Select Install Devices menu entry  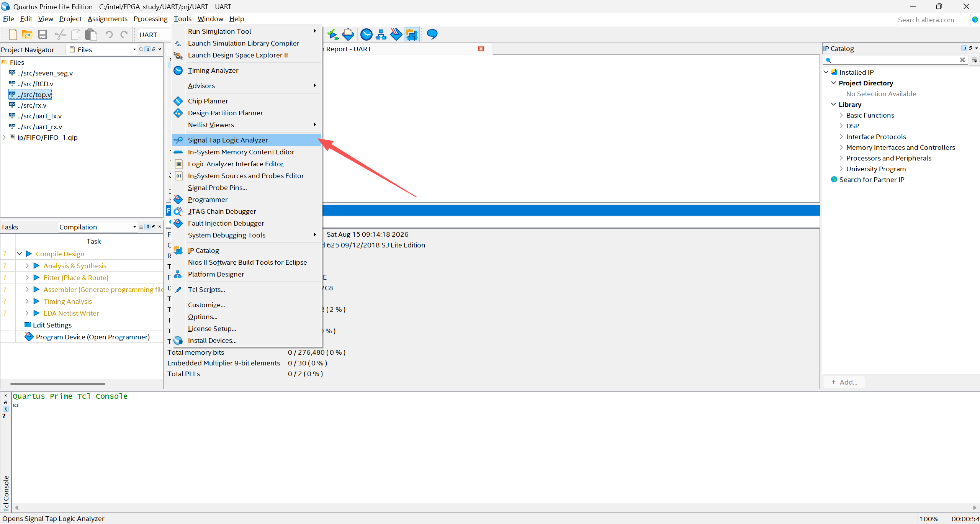(246, 341)
